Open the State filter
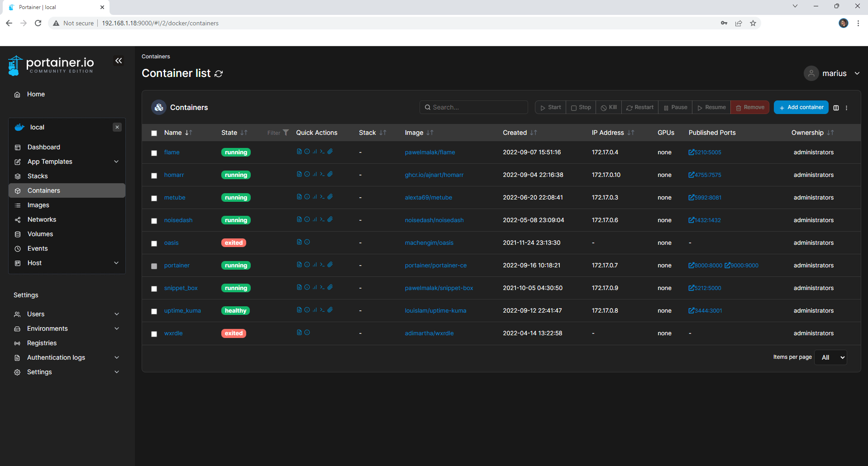 pos(278,133)
